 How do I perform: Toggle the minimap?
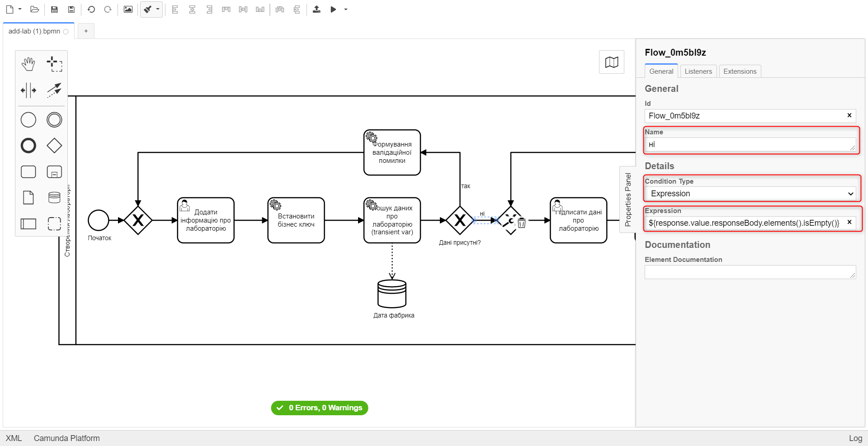click(x=612, y=62)
